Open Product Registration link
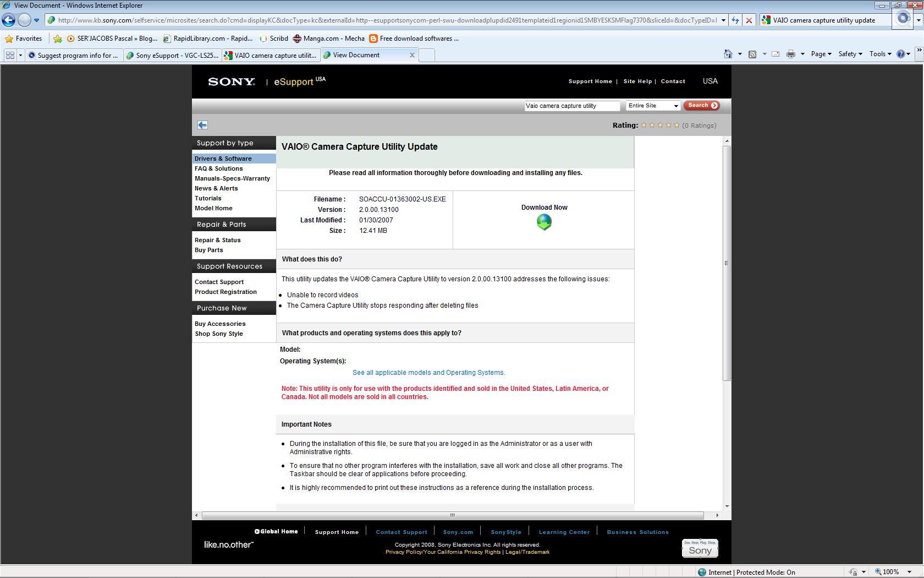 [226, 292]
